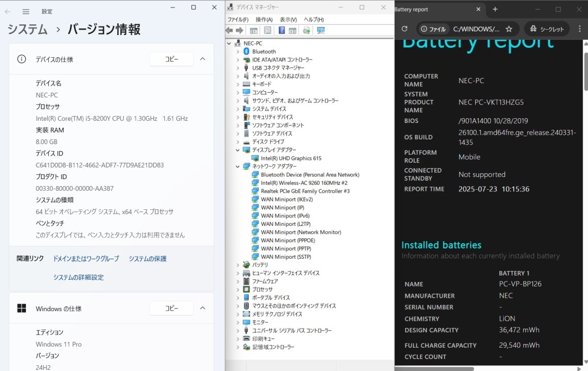Toggle the console tree pane in Device Manager
The width and height of the screenshot is (588, 371).
pyautogui.click(x=254, y=30)
